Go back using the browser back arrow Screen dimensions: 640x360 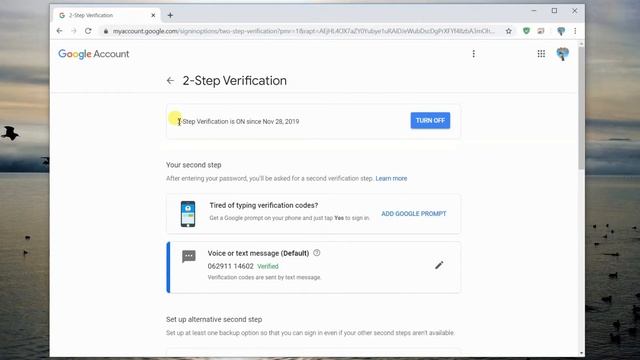click(x=60, y=31)
